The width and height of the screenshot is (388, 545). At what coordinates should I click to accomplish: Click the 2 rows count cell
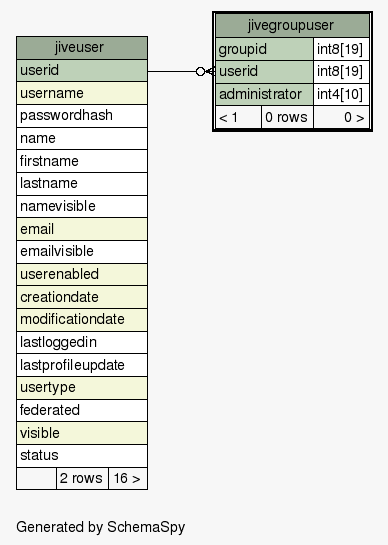(x=82, y=479)
